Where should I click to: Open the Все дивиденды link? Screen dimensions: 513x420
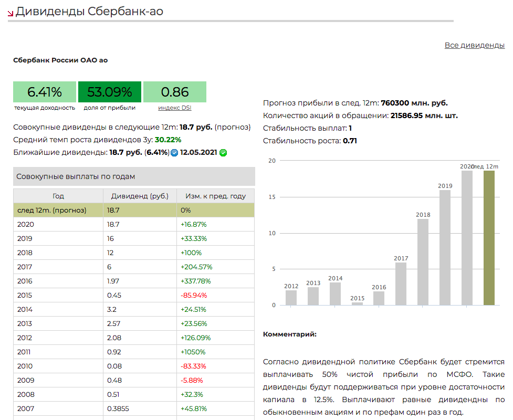click(474, 45)
